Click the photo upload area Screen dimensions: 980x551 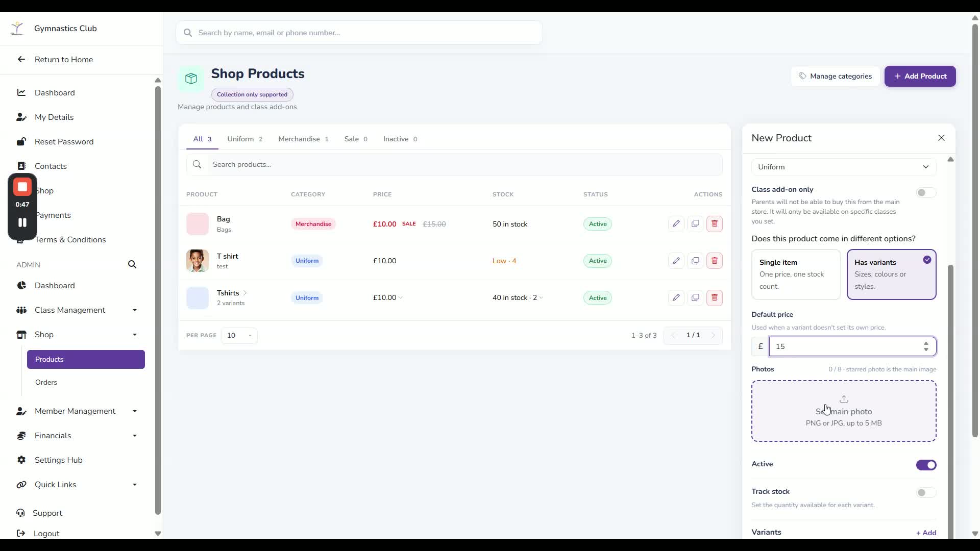[844, 411]
